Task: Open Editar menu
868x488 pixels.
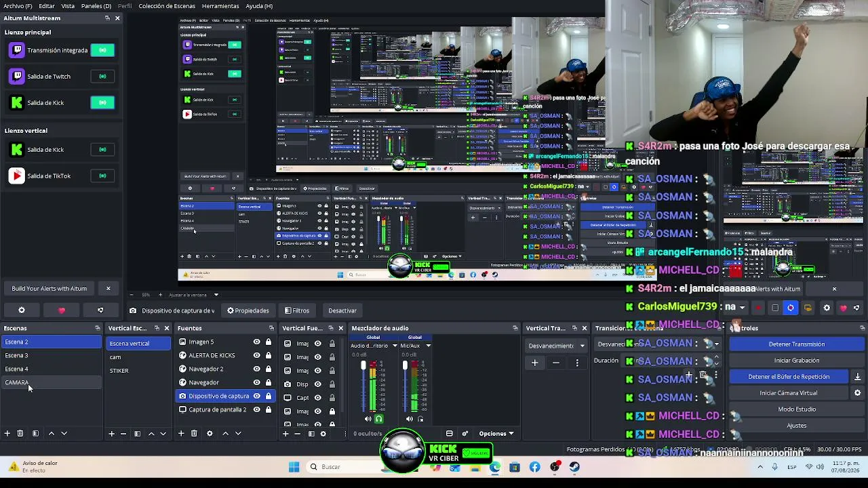Action: pos(47,6)
